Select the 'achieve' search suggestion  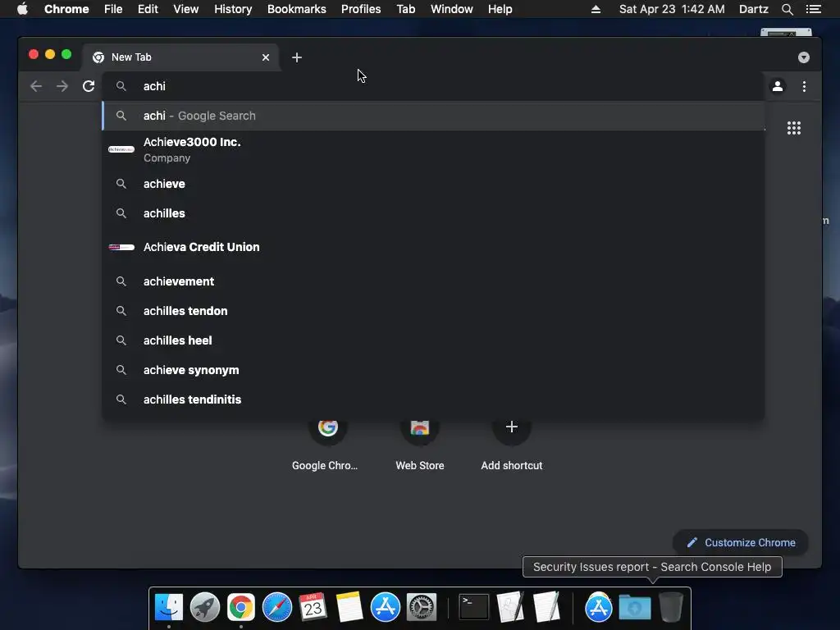click(433, 184)
